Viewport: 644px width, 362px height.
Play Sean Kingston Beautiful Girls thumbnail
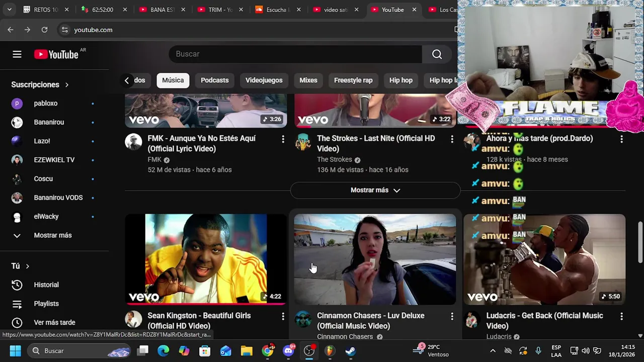[x=206, y=259]
